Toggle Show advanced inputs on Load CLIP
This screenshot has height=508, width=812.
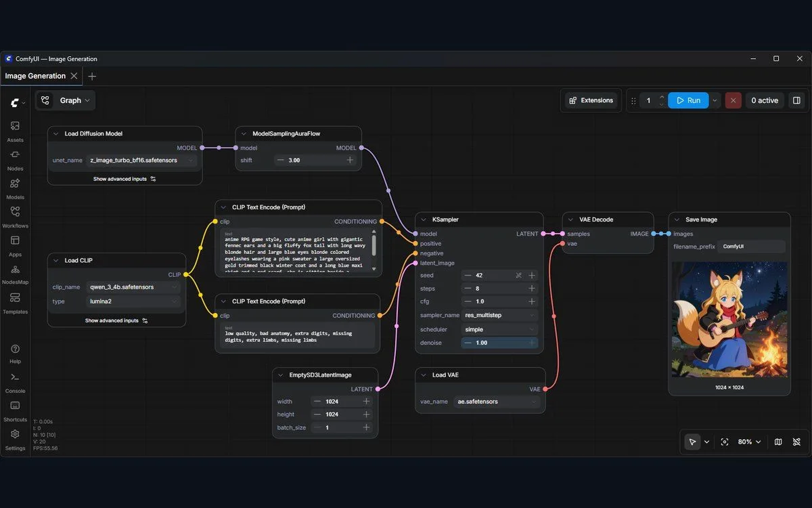click(116, 320)
